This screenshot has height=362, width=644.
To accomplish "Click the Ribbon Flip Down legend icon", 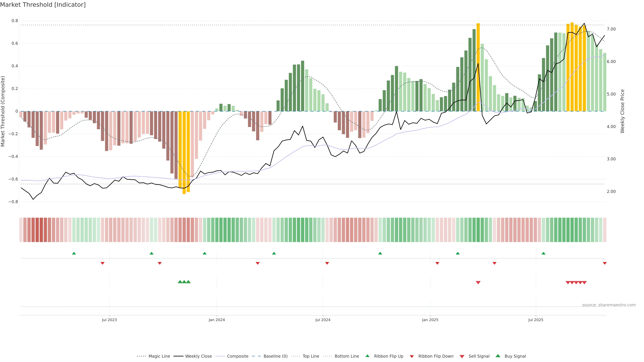I will pyautogui.click(x=412, y=356).
